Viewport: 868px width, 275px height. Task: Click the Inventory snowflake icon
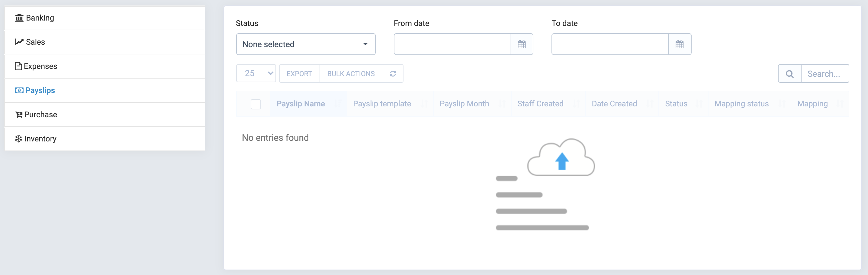pyautogui.click(x=18, y=138)
